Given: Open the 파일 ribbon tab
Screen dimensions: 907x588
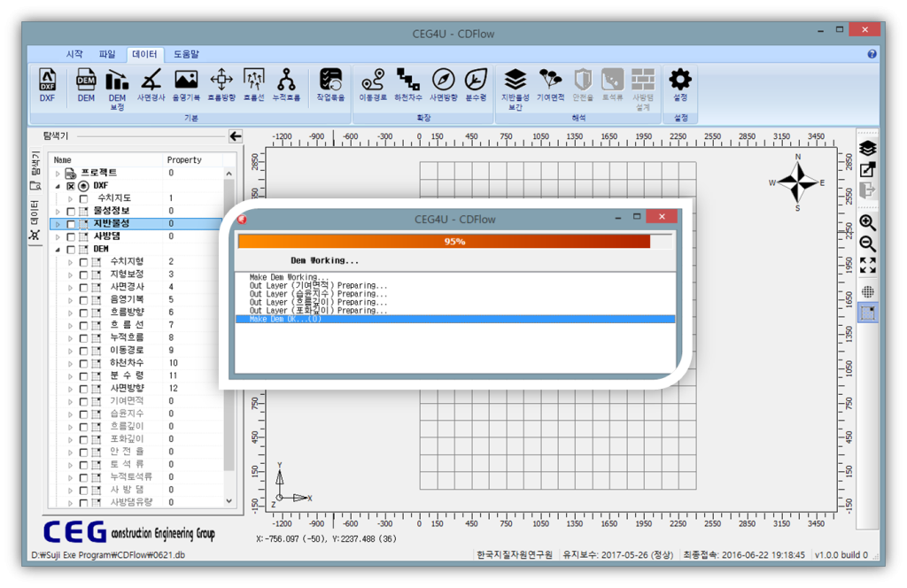Looking at the screenshot, I should coord(107,54).
